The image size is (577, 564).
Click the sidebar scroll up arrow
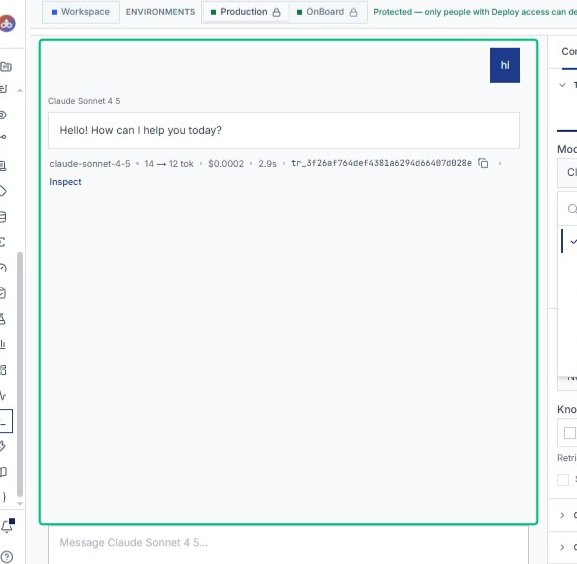coord(20,90)
